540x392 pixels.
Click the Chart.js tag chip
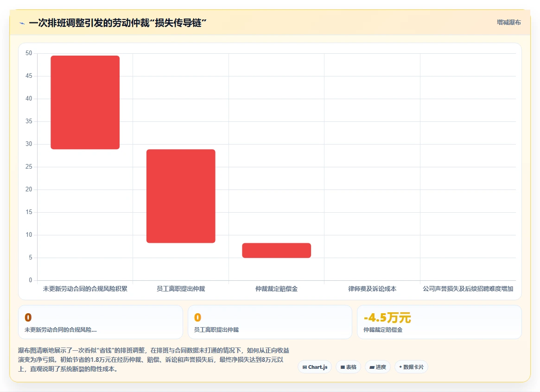pos(315,367)
